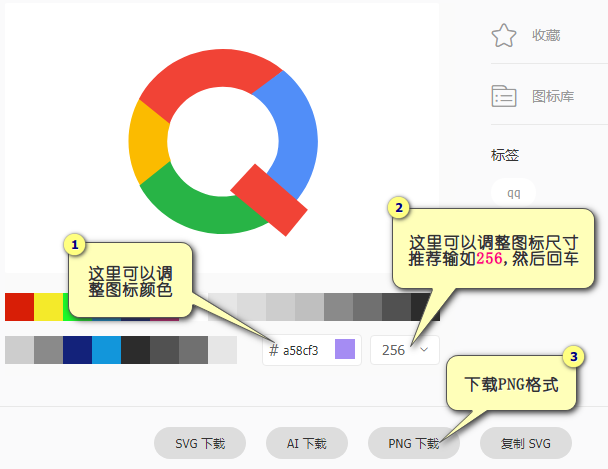The image size is (608, 469).
Task: Open the 图标库 text link
Action: (x=552, y=96)
